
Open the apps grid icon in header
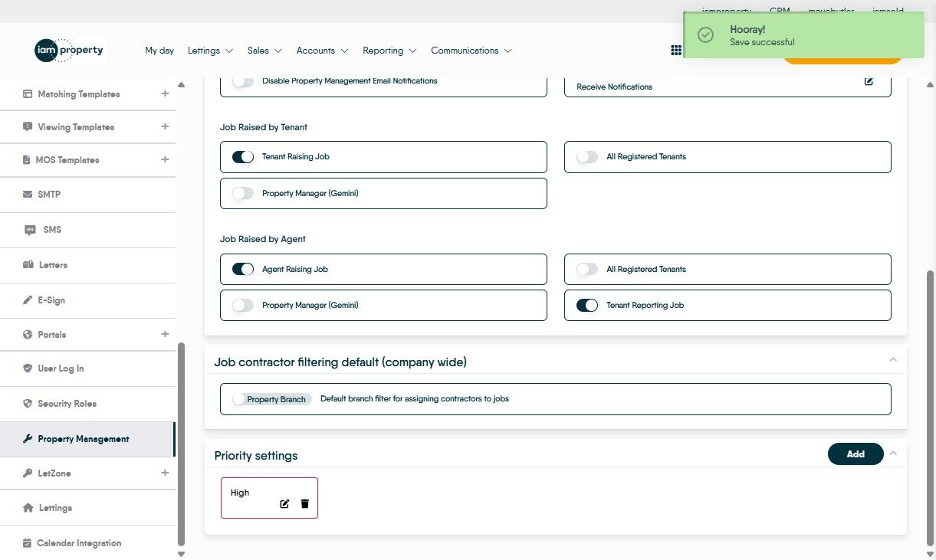(x=675, y=51)
